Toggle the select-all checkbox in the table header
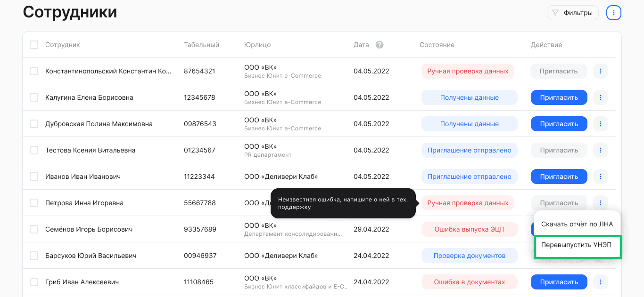This screenshot has height=297, width=644. click(34, 45)
